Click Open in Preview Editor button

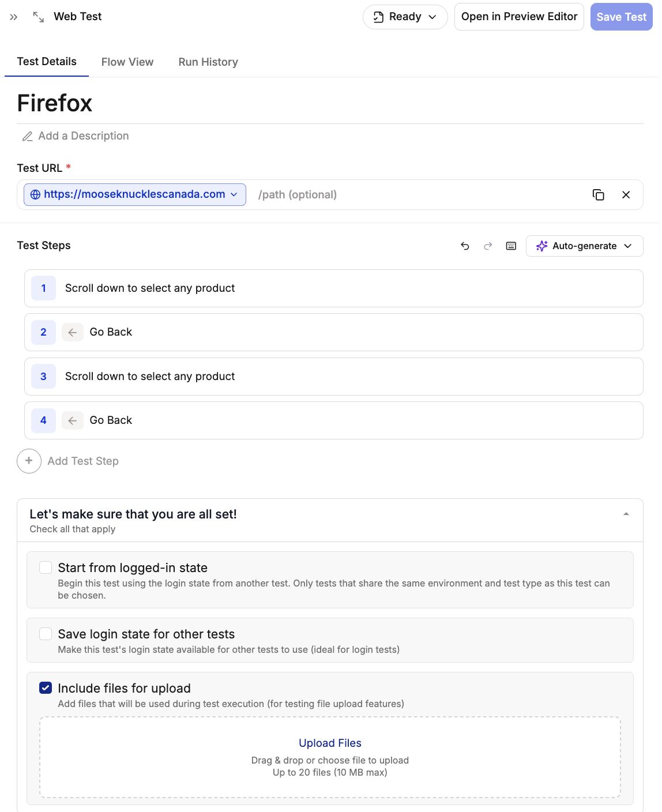[519, 17]
